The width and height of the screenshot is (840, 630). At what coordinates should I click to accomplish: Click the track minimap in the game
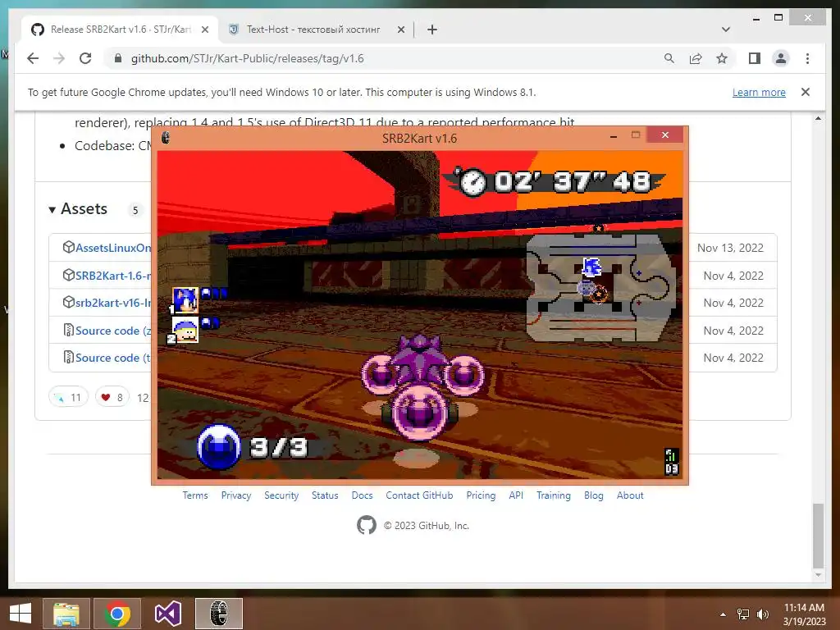600,286
